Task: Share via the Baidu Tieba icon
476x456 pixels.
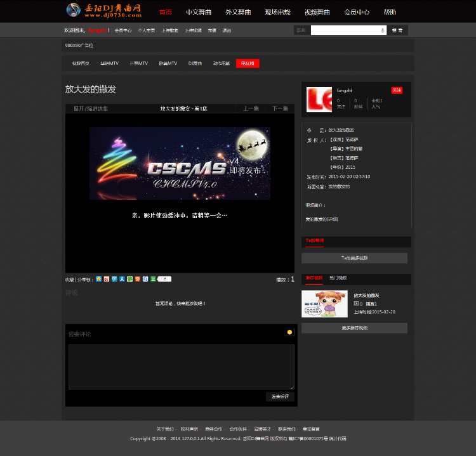Action: (x=145, y=279)
